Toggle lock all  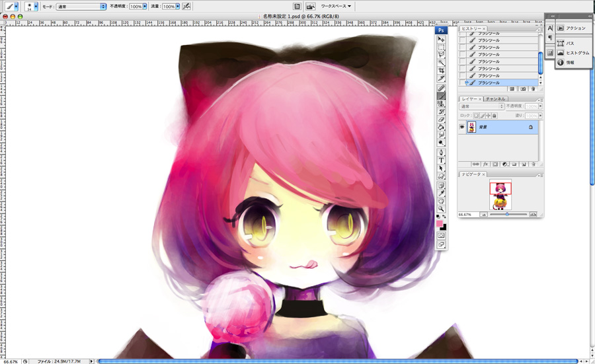(494, 116)
